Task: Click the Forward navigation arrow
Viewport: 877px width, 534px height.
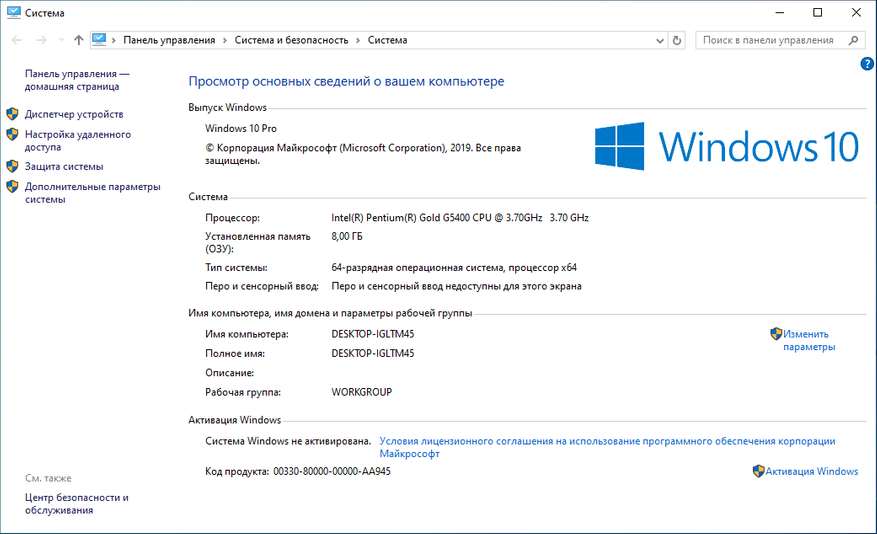Action: [41, 40]
